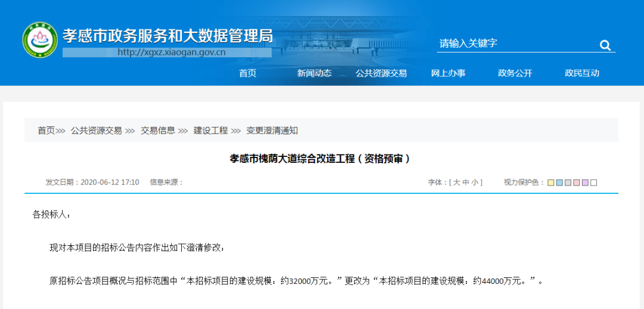
Task: Go to the 新闻动态 menu item
Action: [314, 73]
